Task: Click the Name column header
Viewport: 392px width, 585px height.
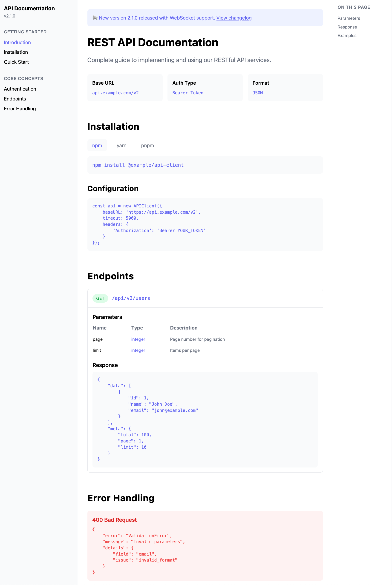Action: point(100,328)
